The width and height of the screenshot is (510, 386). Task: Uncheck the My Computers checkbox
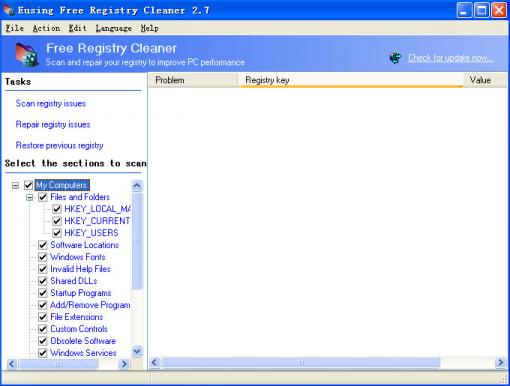click(28, 185)
